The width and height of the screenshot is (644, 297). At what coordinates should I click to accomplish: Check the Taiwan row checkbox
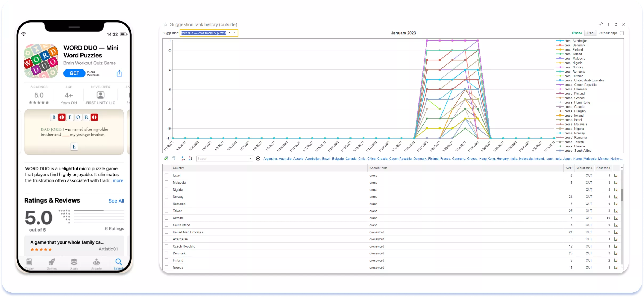click(167, 211)
